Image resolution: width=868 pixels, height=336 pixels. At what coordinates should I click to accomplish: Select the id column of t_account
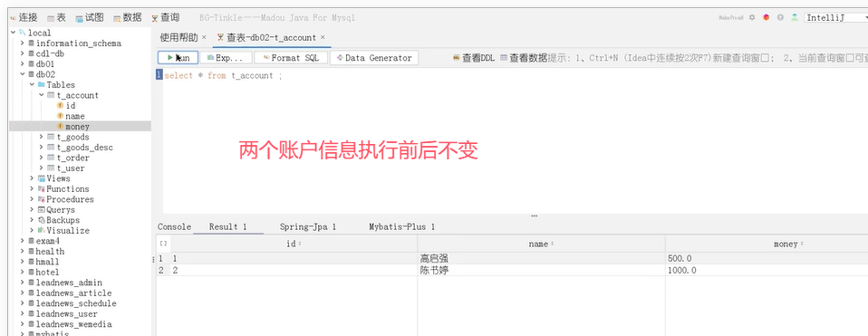coord(71,106)
